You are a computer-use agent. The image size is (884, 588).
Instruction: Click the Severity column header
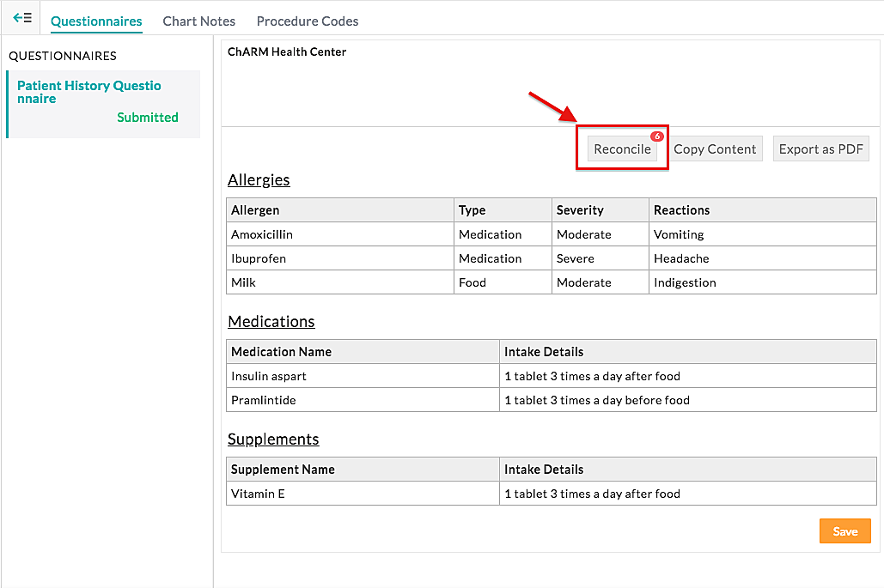580,210
